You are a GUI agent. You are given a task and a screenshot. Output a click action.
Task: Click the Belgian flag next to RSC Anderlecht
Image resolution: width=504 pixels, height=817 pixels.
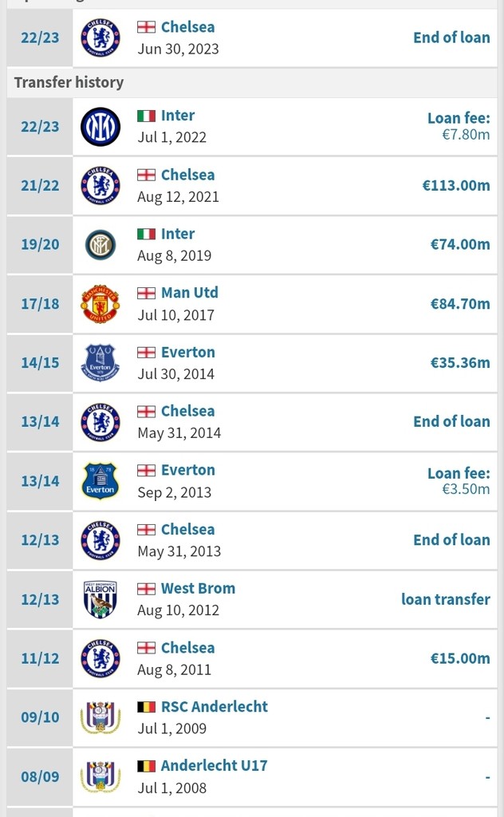coord(146,707)
